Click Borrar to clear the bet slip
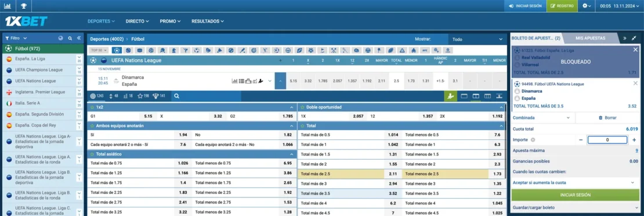 pos(607,118)
